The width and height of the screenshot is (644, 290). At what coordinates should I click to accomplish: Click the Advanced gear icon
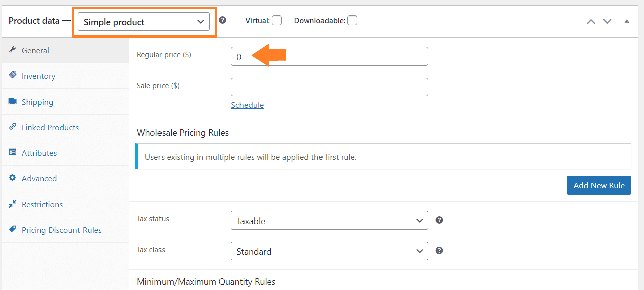(x=13, y=178)
